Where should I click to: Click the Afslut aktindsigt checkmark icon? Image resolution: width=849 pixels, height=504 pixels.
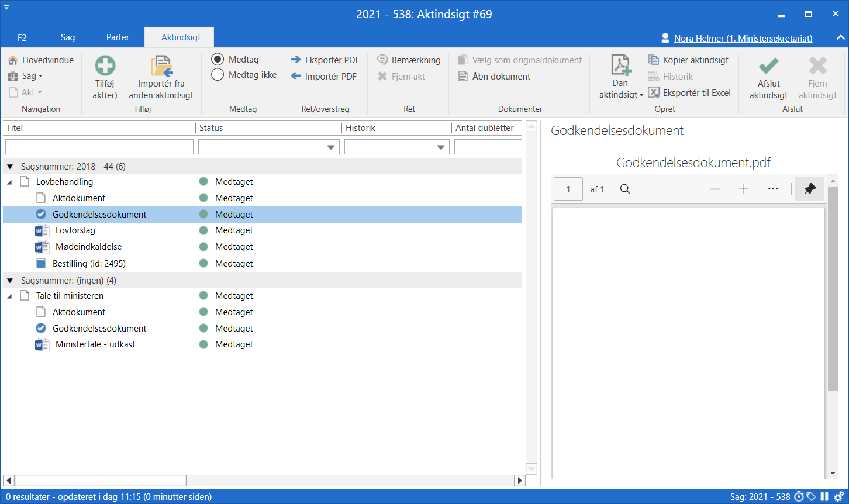pyautogui.click(x=768, y=65)
